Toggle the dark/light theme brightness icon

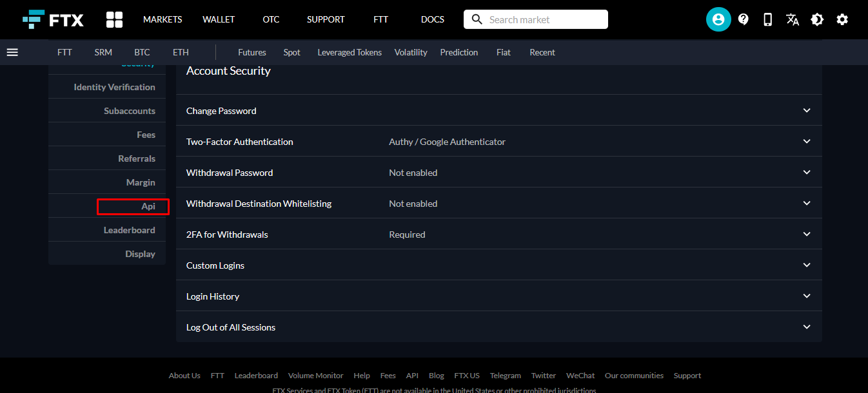pos(817,19)
